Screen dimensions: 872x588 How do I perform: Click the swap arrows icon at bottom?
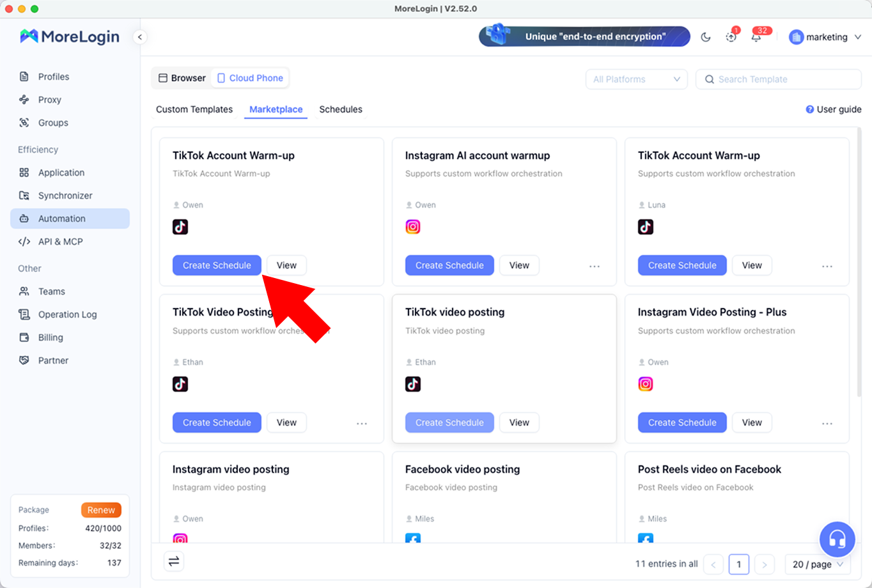tap(174, 562)
